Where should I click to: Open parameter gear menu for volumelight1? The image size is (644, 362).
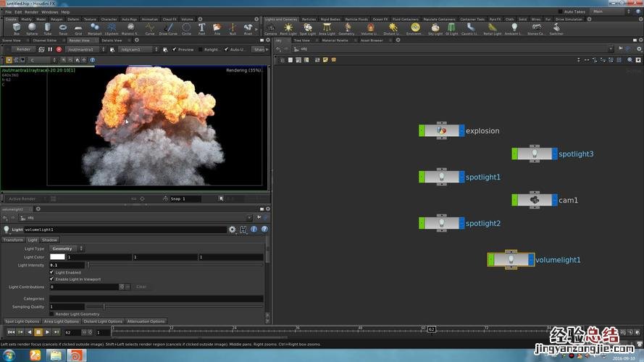tap(233, 229)
